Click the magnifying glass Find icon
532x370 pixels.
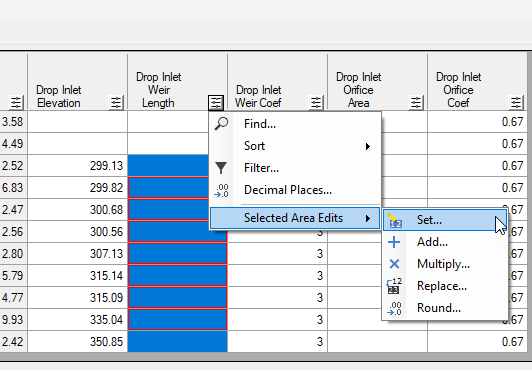pyautogui.click(x=221, y=124)
